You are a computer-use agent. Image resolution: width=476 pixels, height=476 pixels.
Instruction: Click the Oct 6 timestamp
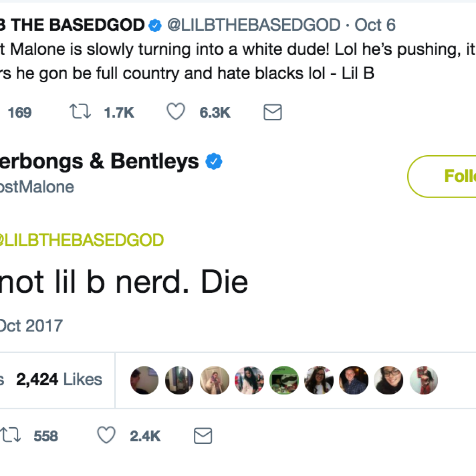[x=375, y=25]
